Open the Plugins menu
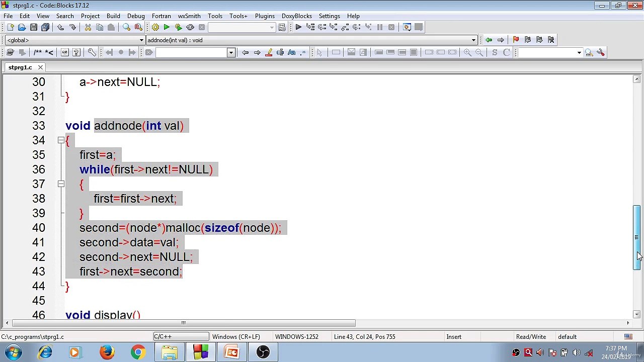 (x=265, y=16)
